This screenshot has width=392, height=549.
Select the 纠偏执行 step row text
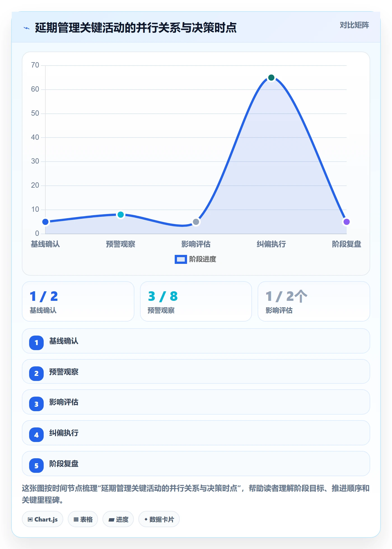coord(64,433)
